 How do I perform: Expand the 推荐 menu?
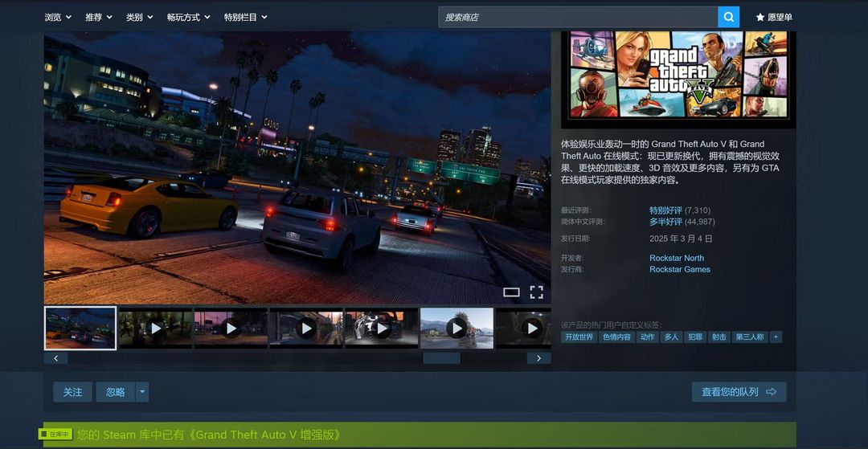[x=99, y=17]
